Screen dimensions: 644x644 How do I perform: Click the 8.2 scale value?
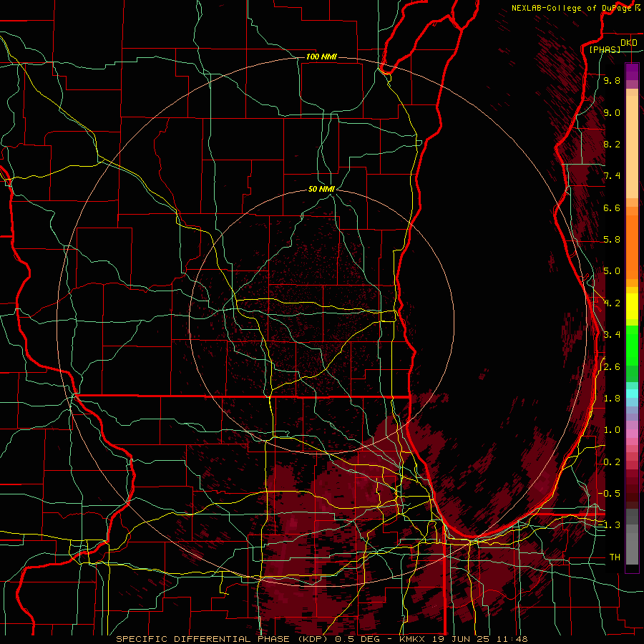612,144
